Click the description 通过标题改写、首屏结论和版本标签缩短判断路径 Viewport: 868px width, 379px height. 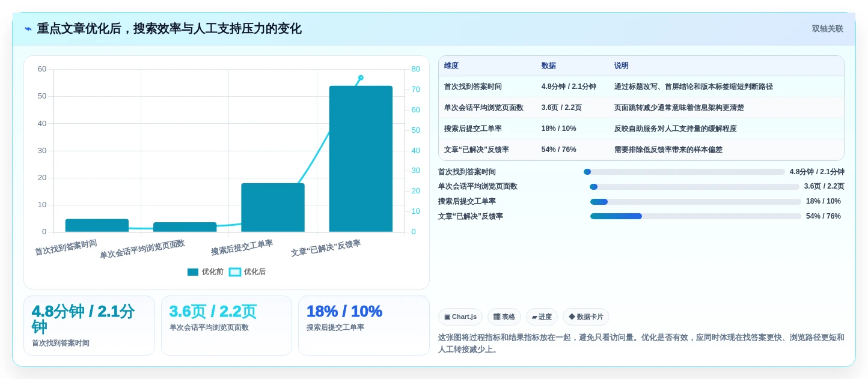(694, 86)
